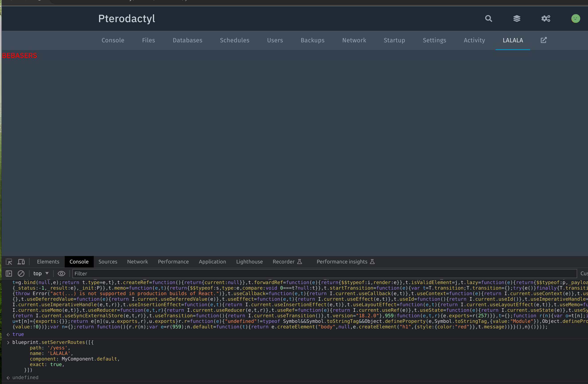Screen dimensions: 588x384
Task: Show the console sidebar panel
Action: coord(9,273)
